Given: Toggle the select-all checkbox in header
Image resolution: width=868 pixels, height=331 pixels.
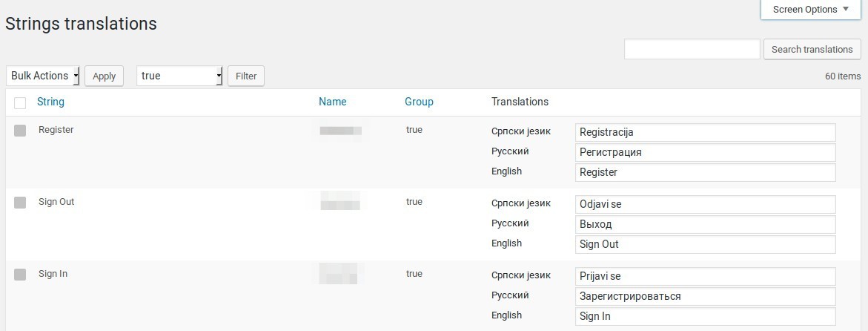Looking at the screenshot, I should coord(20,102).
